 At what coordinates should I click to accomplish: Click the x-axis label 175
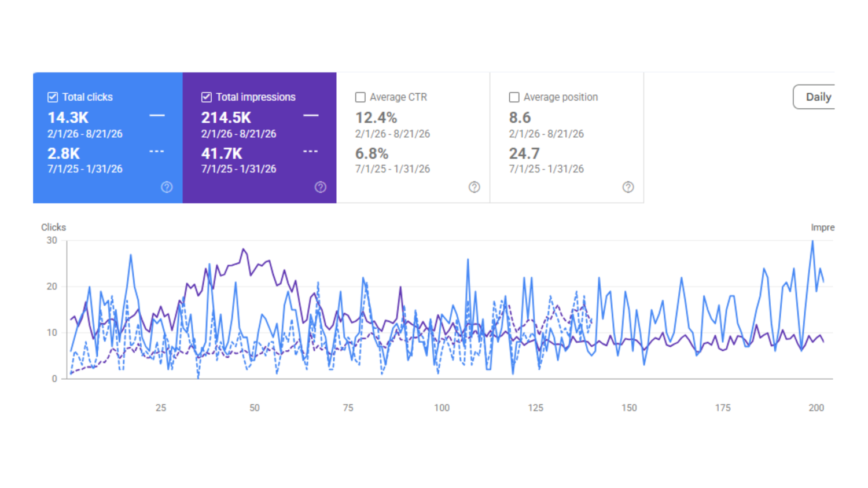click(x=723, y=408)
